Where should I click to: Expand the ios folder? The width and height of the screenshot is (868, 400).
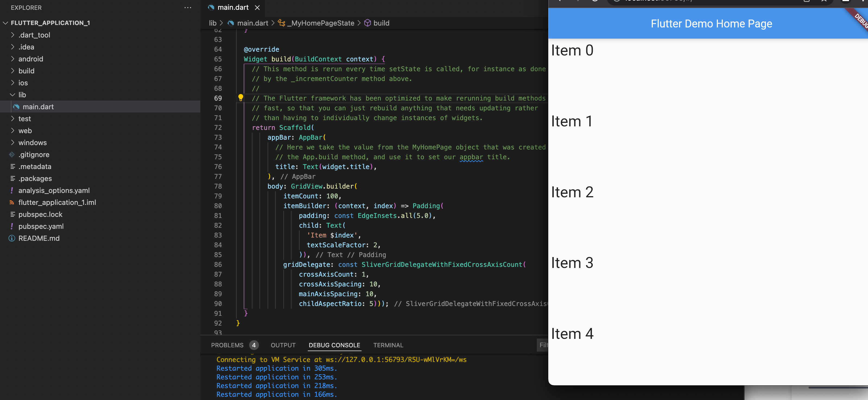pyautogui.click(x=12, y=83)
